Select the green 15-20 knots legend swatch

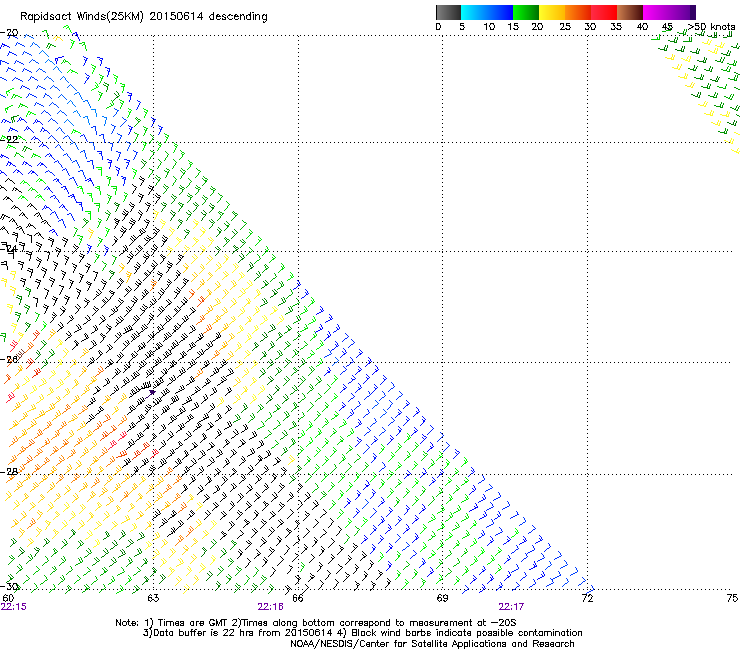[x=526, y=12]
